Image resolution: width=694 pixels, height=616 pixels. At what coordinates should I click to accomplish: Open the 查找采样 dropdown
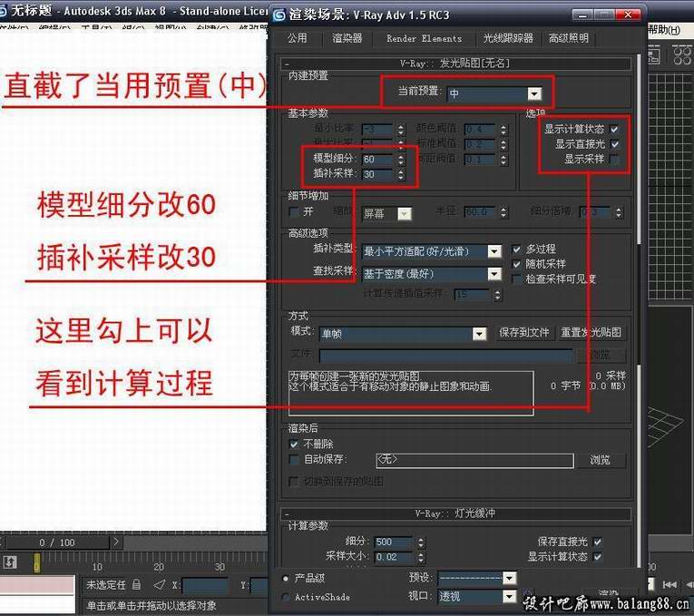tap(494, 274)
